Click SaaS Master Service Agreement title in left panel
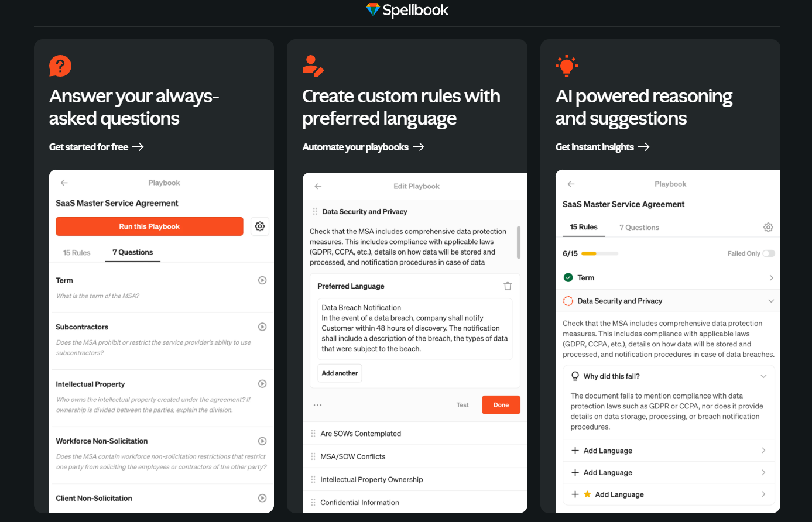This screenshot has width=812, height=522. [x=117, y=203]
